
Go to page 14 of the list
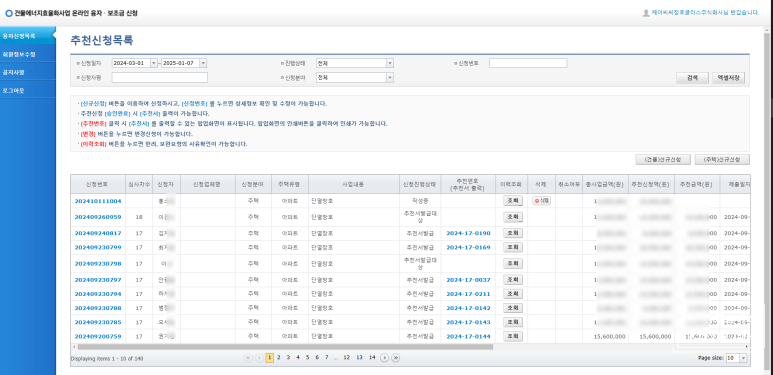point(372,358)
